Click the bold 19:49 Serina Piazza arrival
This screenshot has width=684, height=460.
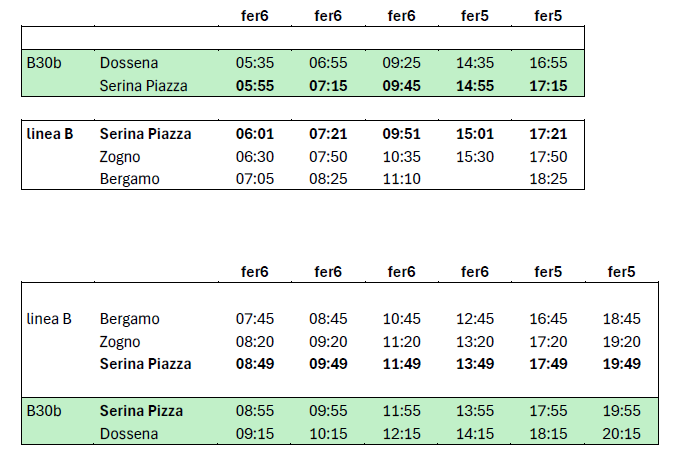click(622, 364)
